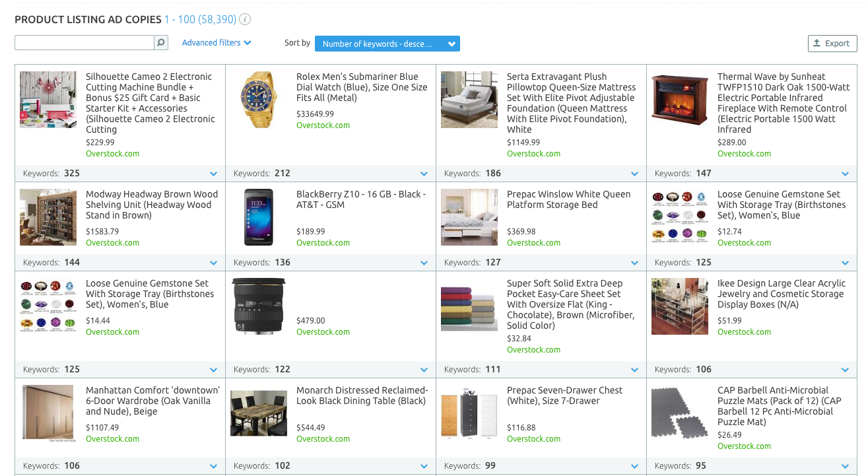Expand keywords for BlackBerry Z10 listing
Viewport: 868px width, 476px height.
424,263
